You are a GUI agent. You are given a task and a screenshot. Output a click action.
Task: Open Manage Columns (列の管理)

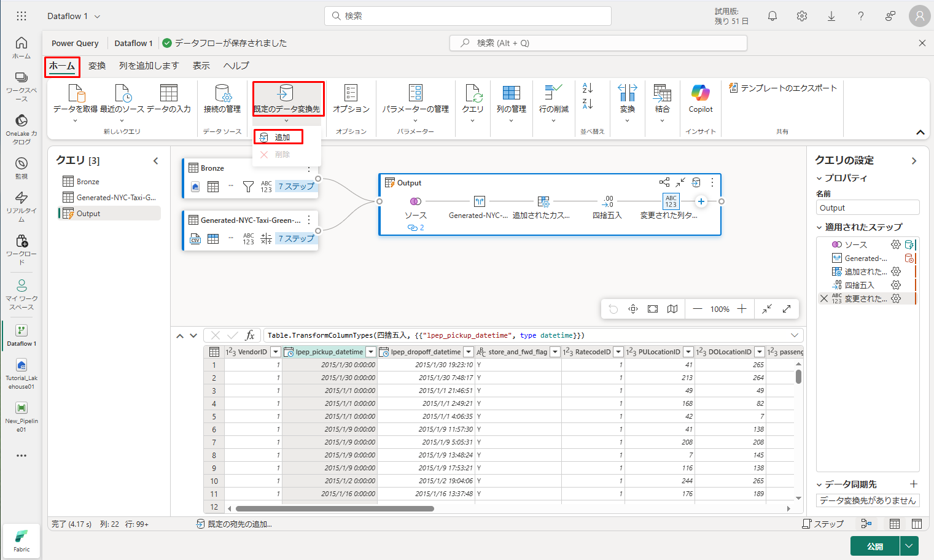tap(511, 102)
